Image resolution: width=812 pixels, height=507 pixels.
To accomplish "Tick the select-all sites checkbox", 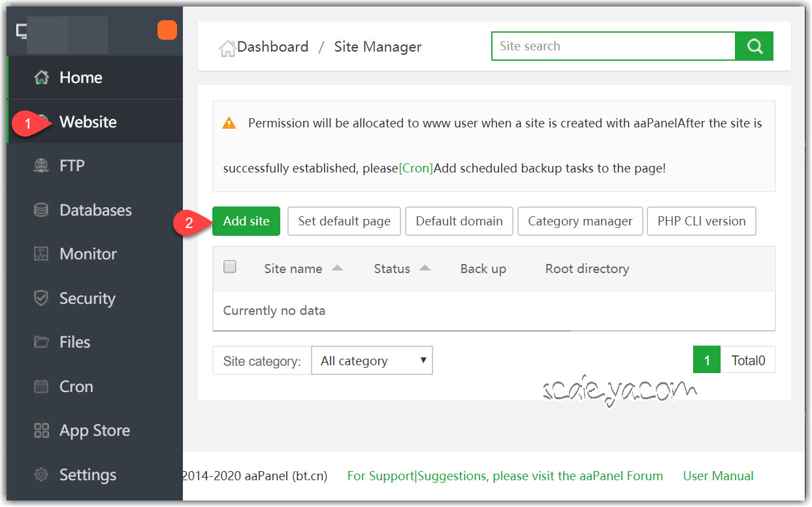I will (x=230, y=267).
